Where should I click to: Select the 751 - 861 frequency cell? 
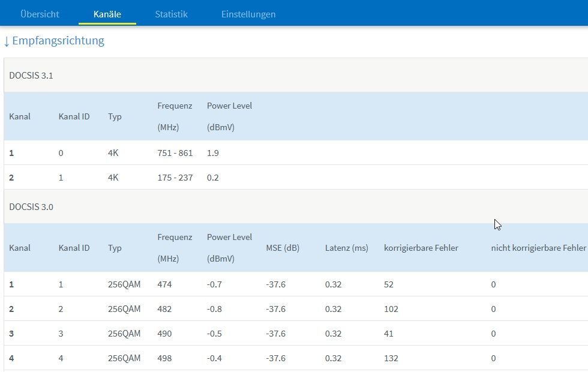[x=175, y=153]
